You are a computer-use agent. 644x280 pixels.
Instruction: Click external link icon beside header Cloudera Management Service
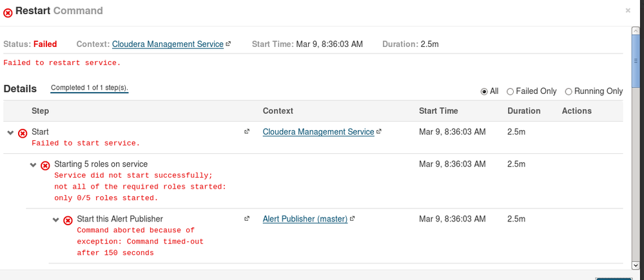[228, 44]
